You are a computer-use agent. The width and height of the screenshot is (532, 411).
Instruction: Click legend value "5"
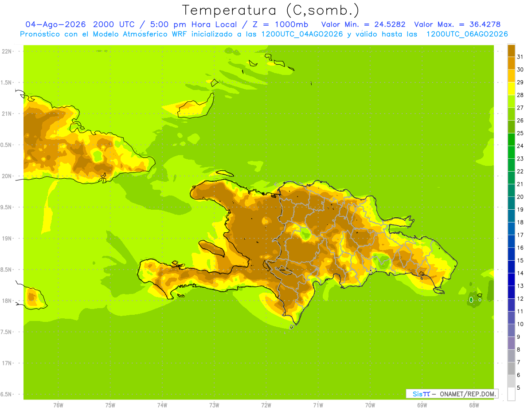(x=519, y=388)
